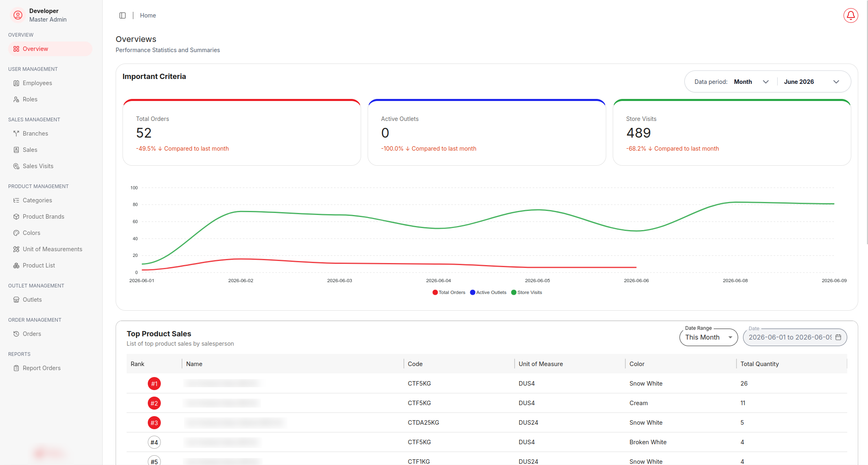Click the Overview grid icon
The width and height of the screenshot is (868, 465).
pyautogui.click(x=16, y=49)
